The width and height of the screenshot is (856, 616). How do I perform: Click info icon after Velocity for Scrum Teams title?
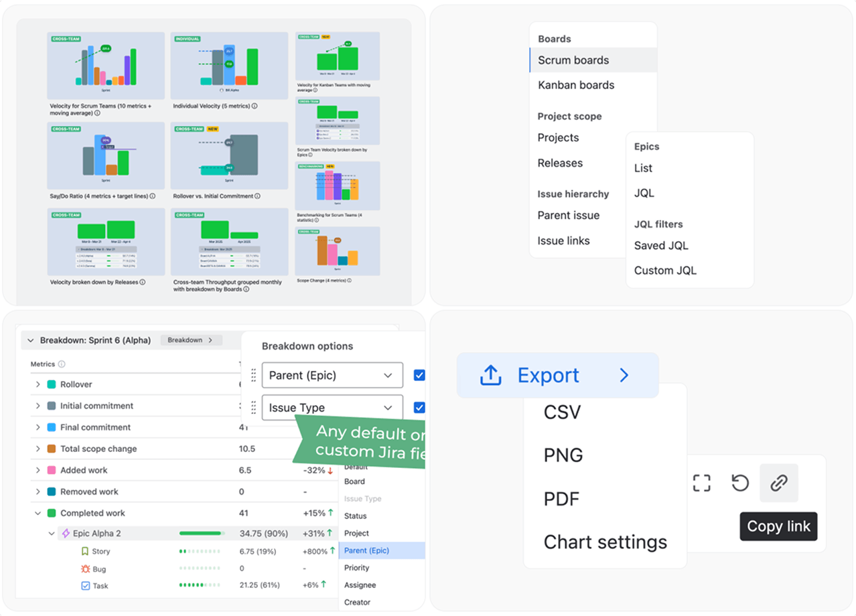point(98,113)
